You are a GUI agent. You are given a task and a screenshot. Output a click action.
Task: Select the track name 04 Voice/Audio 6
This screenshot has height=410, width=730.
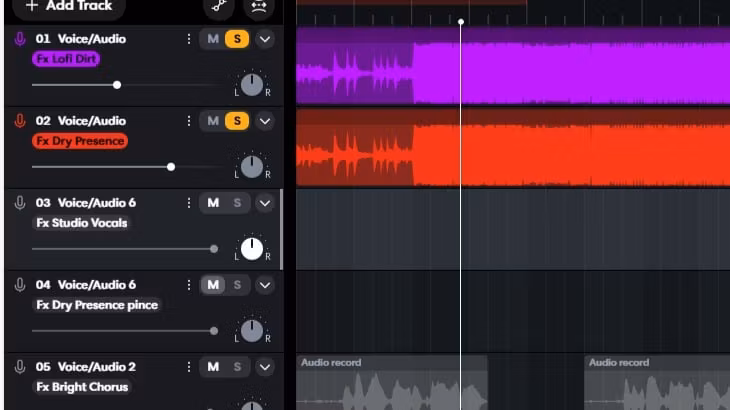[86, 285]
